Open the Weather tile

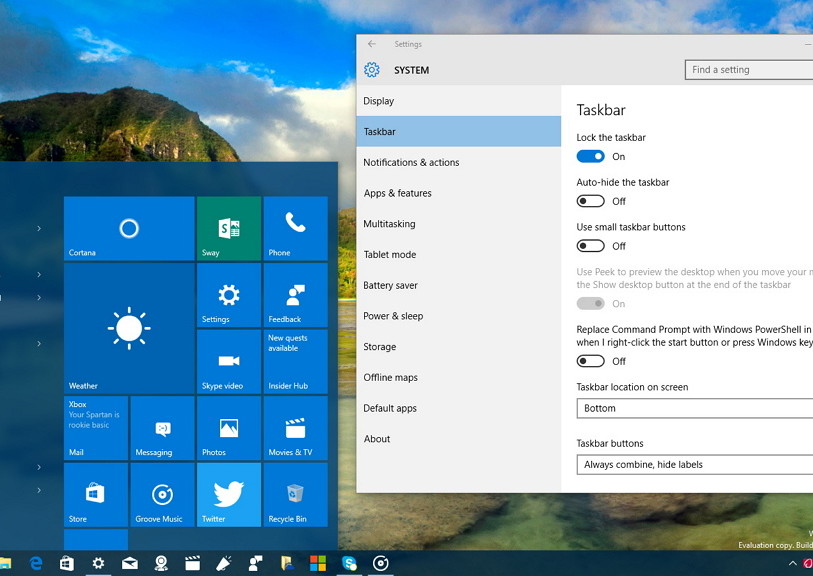pyautogui.click(x=128, y=328)
